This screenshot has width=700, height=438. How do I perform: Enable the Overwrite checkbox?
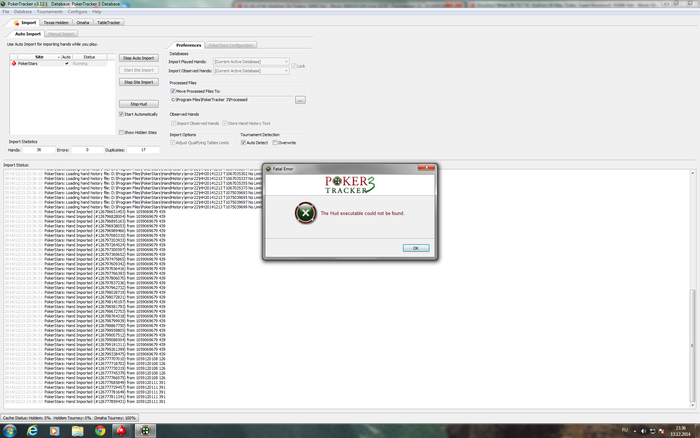click(x=275, y=143)
